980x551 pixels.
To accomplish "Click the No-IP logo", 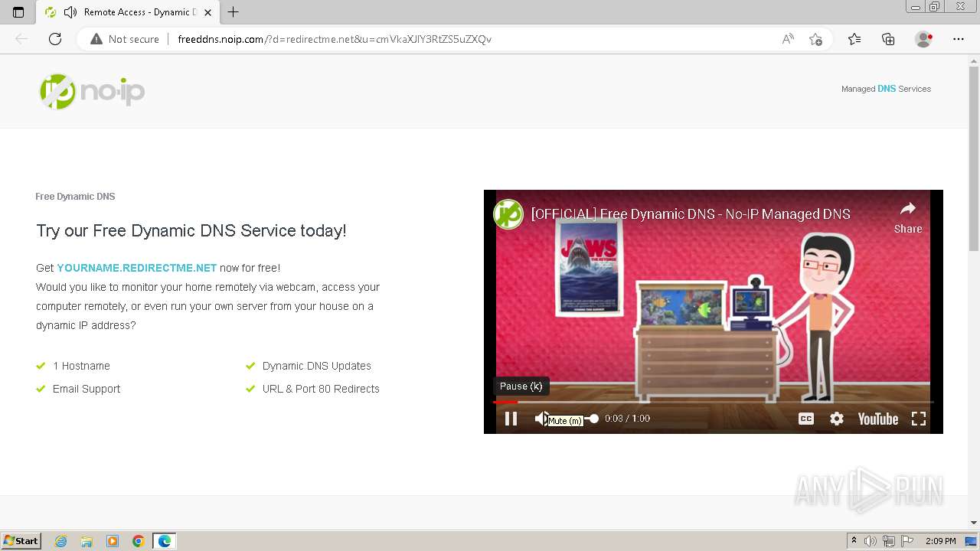I will click(92, 92).
